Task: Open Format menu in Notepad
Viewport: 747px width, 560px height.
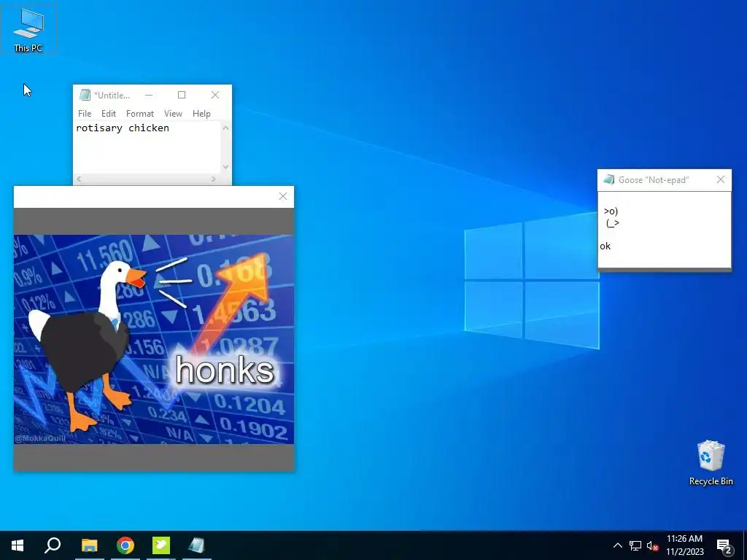Action: coord(139,113)
